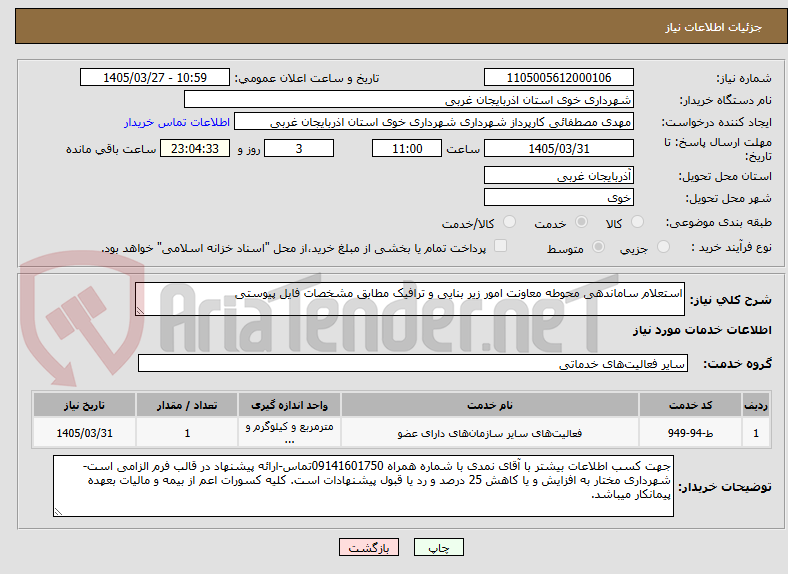Click the label نام دستگاه خریدار
Screen dimensions: 788x574
726,101
